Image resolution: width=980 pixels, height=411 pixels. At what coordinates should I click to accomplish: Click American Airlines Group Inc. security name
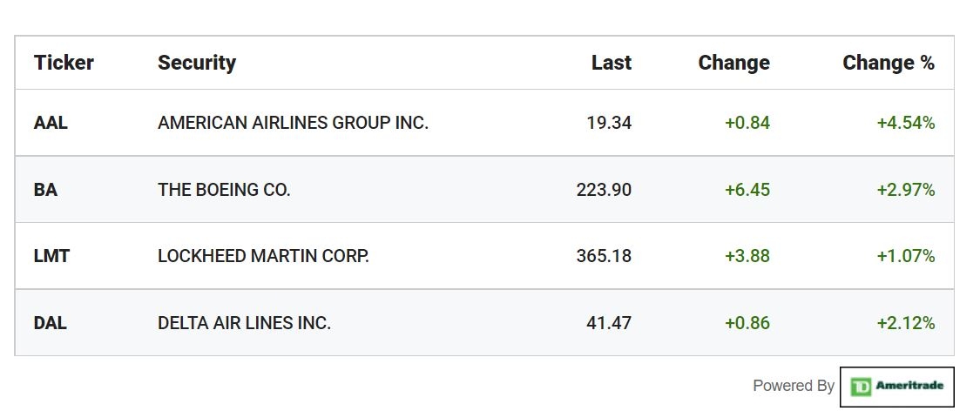pos(293,123)
